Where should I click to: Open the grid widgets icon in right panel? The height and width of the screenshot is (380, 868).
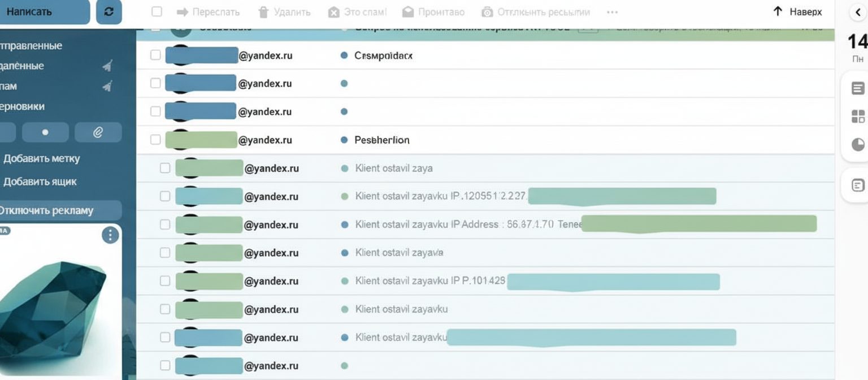click(858, 116)
